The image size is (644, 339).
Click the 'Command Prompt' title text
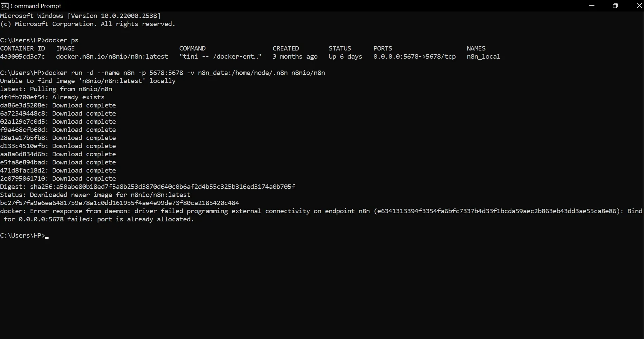pos(36,6)
